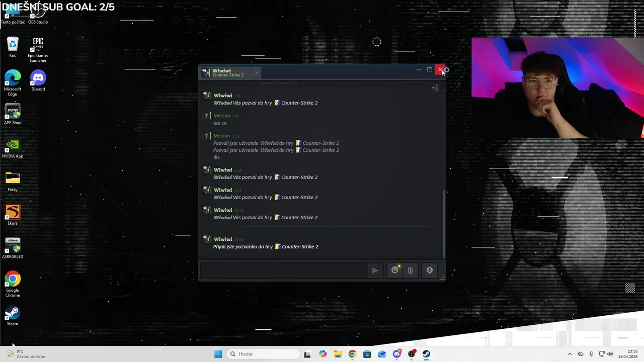This screenshot has height=362, width=644.
Task: Switch to Chrome in the taskbar
Action: (352, 354)
